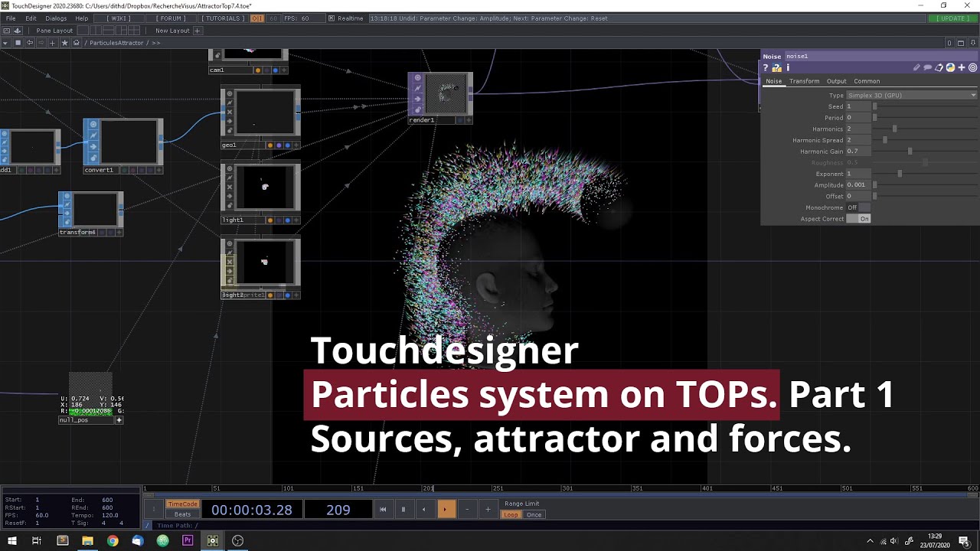Viewport: 980px width, 551px height.
Task: Open File Explorer from the taskbar
Action: (87, 540)
